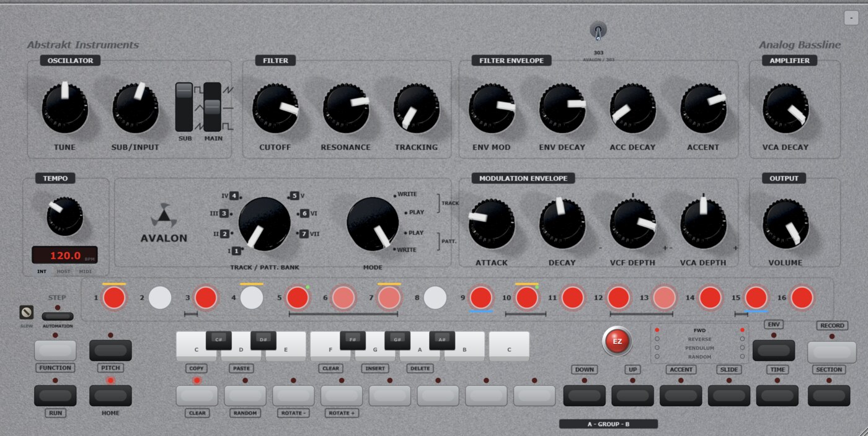The height and width of the screenshot is (436, 868).
Task: Click the MAIN waveform slider switch
Action: click(212, 107)
